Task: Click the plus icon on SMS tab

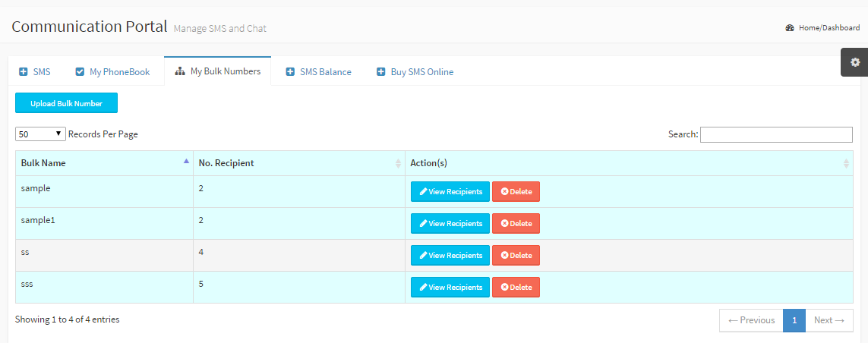Action: (24, 72)
